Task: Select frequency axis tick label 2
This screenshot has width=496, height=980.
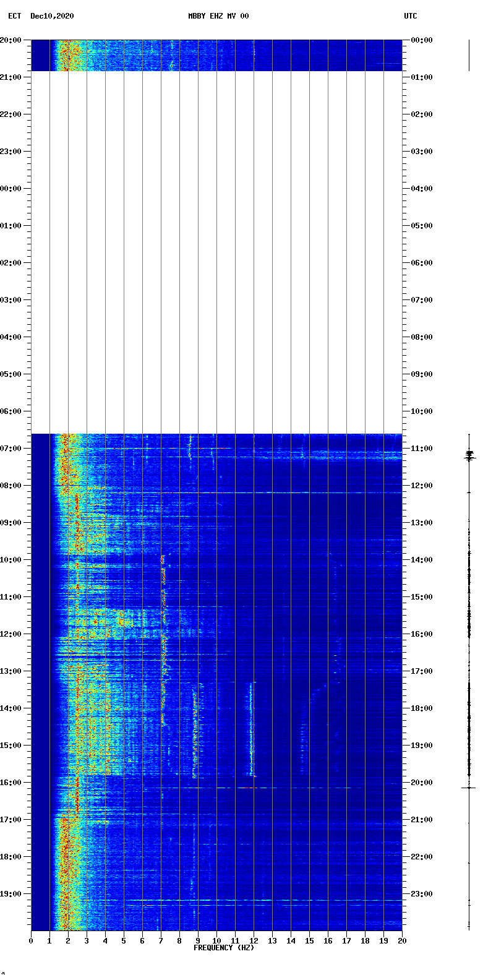Action: pyautogui.click(x=68, y=941)
